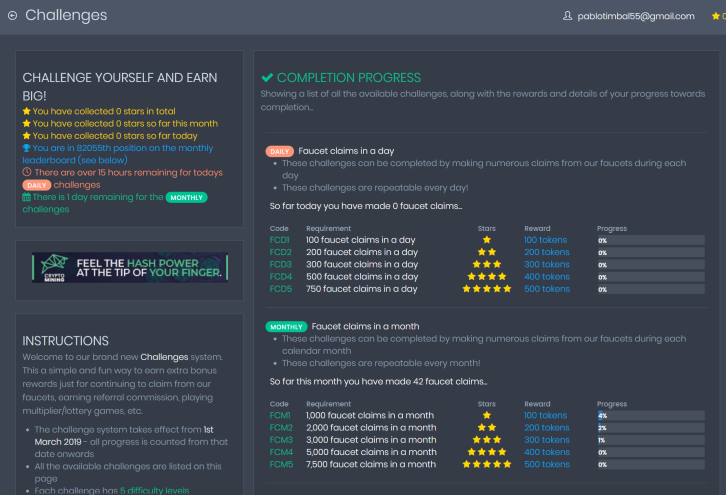The width and height of the screenshot is (726, 495).
Task: Click the MONTHLY badge in the summary panel
Action: click(187, 198)
